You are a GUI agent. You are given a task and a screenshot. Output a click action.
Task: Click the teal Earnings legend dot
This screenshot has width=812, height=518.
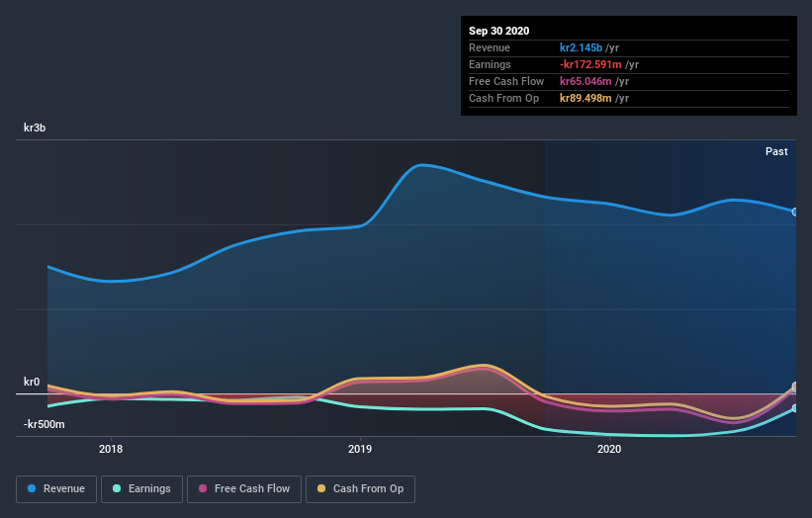click(x=117, y=488)
